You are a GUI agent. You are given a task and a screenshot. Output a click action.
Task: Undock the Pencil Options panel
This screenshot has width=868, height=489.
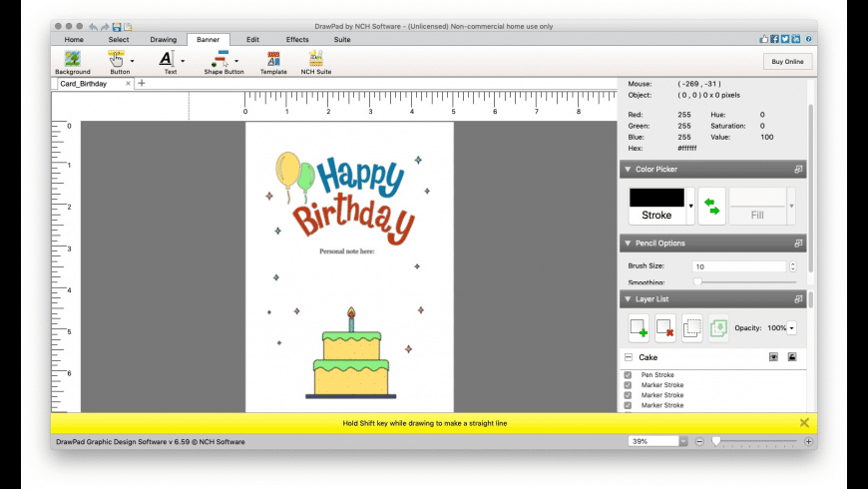798,244
